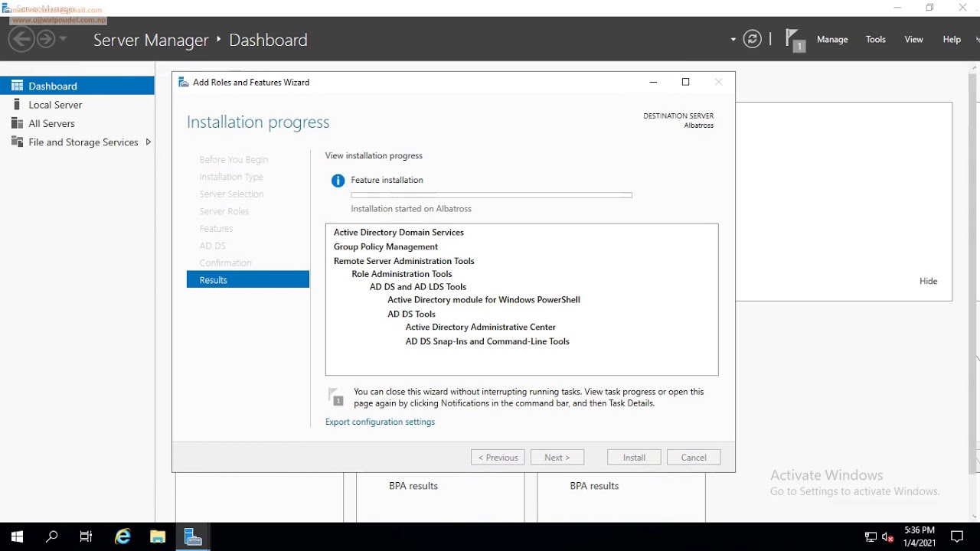Expand the File and Storage Services arrow
The height and width of the screenshot is (551, 980).
point(148,142)
